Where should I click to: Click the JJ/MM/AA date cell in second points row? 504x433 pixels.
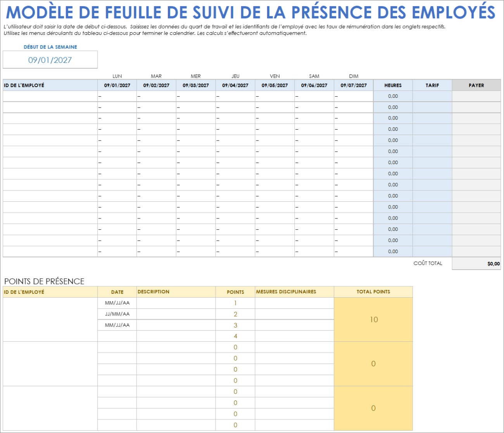click(x=117, y=314)
